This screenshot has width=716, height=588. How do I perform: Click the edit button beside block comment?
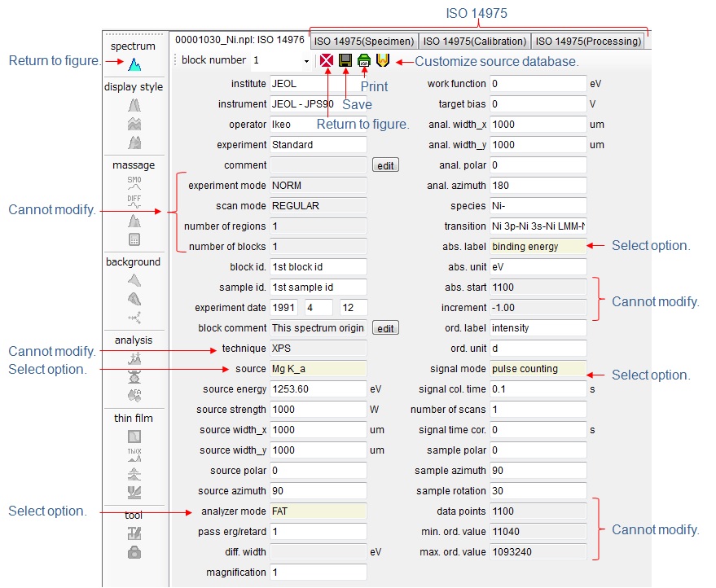click(385, 328)
